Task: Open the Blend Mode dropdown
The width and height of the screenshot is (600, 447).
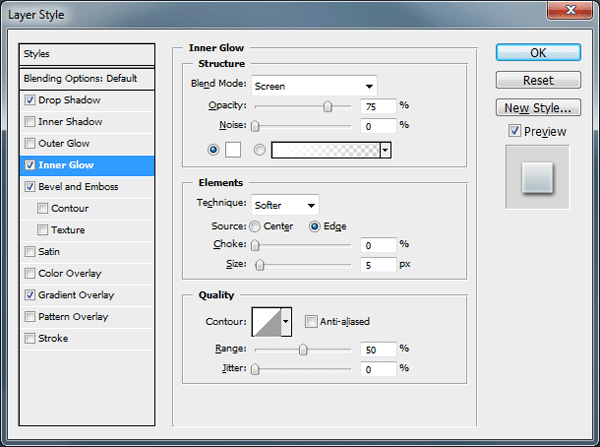Action: (x=314, y=86)
